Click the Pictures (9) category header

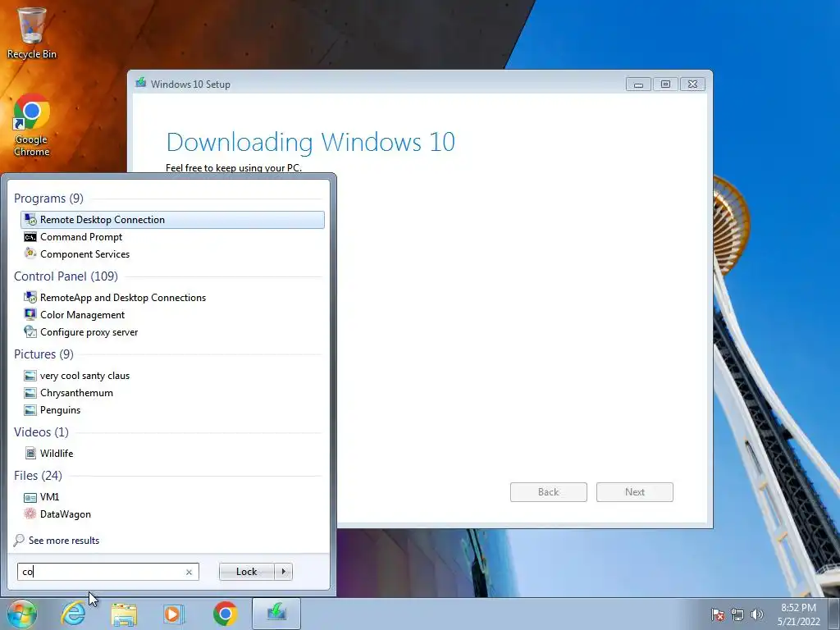[x=44, y=354]
